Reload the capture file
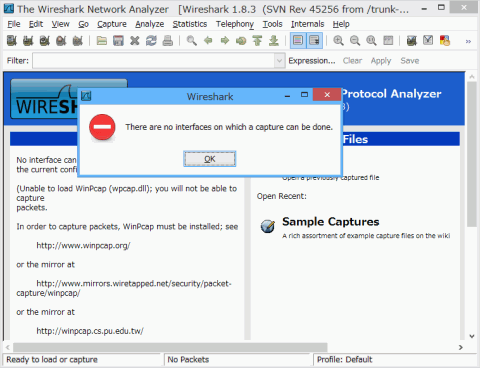The image size is (480, 368). coord(151,41)
